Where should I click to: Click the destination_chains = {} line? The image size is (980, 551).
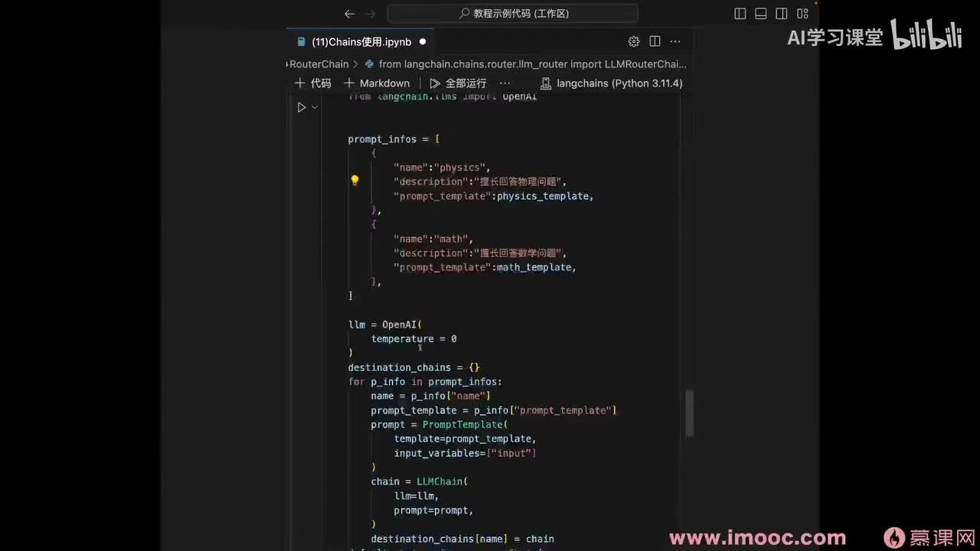click(x=414, y=367)
